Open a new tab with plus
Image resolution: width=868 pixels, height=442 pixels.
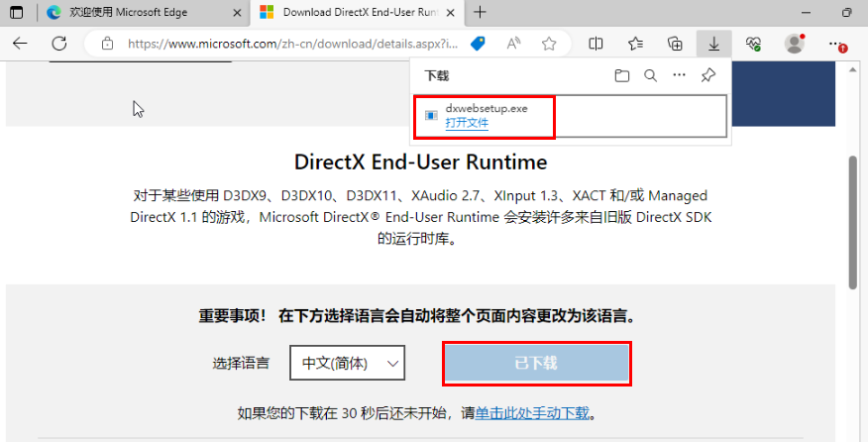[480, 12]
